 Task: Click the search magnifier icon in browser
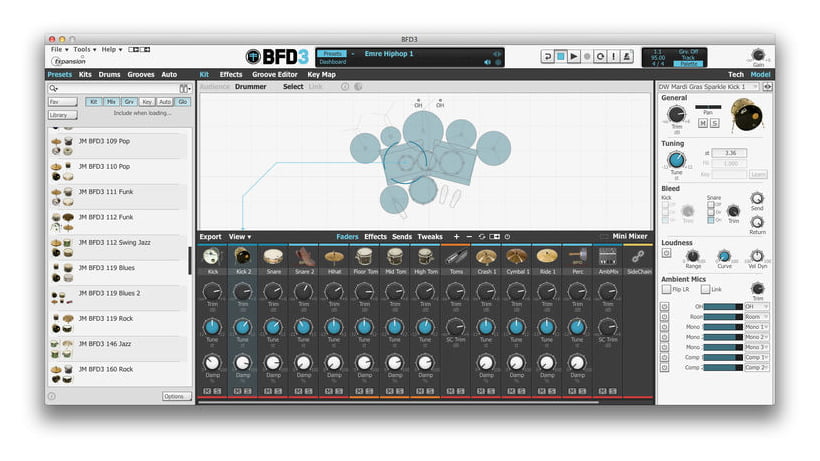pyautogui.click(x=53, y=88)
